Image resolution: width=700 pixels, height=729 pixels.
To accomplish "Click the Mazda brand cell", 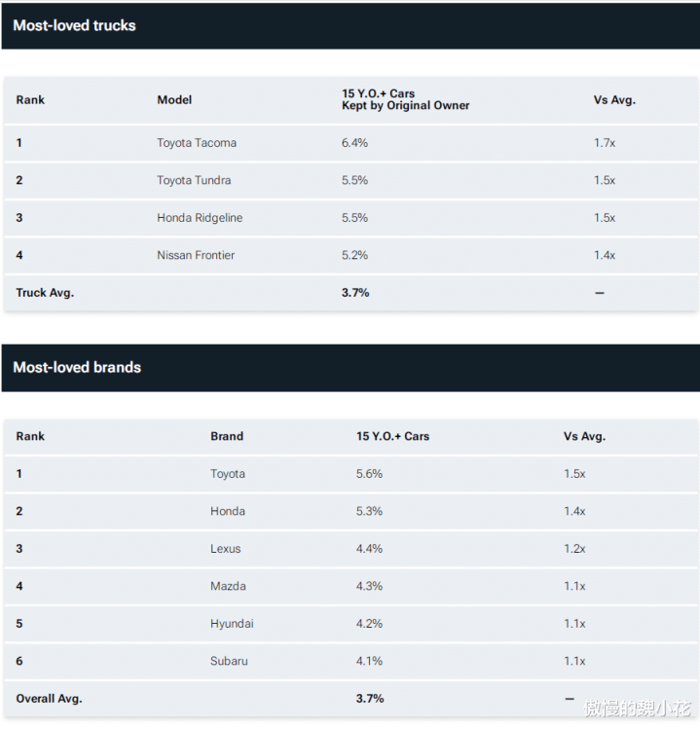I will (228, 586).
